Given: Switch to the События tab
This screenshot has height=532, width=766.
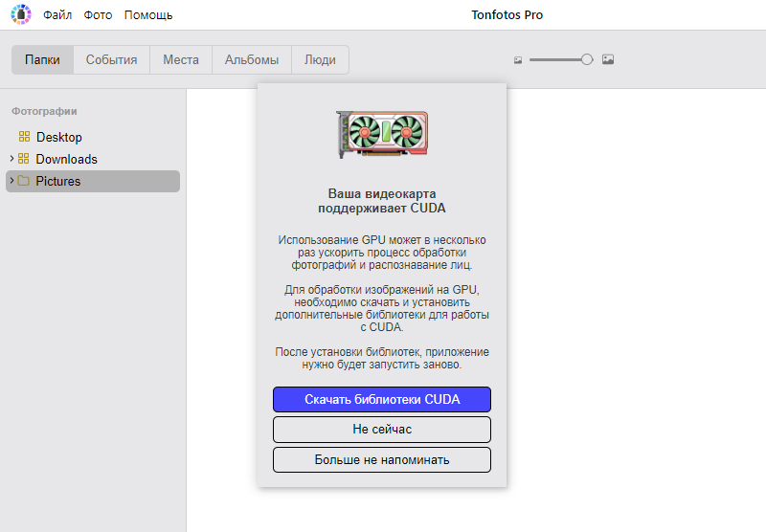Looking at the screenshot, I should pos(111,59).
